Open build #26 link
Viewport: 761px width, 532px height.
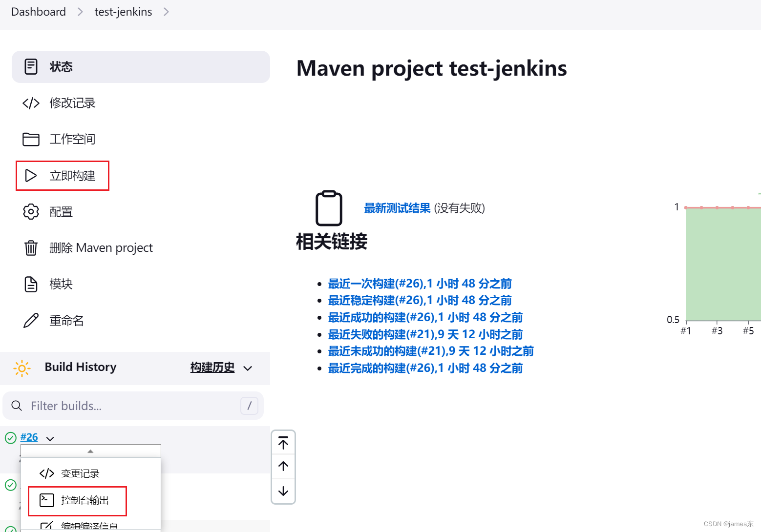[x=29, y=437]
